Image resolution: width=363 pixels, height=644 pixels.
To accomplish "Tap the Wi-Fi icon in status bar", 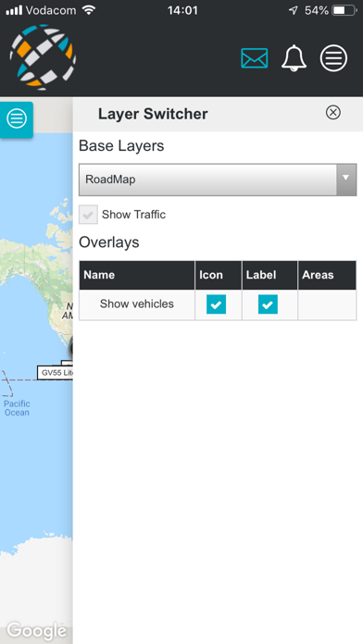I will pyautogui.click(x=89, y=10).
